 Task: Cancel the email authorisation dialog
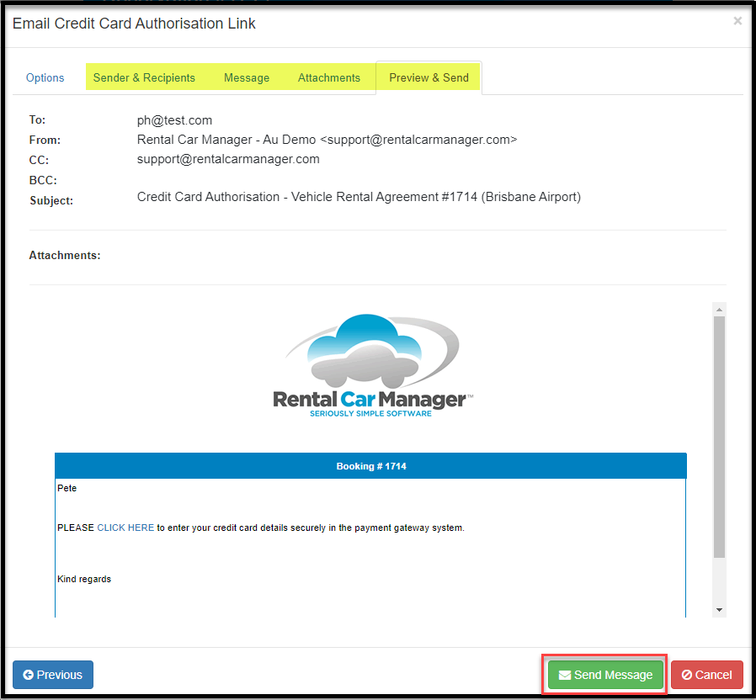pos(706,675)
